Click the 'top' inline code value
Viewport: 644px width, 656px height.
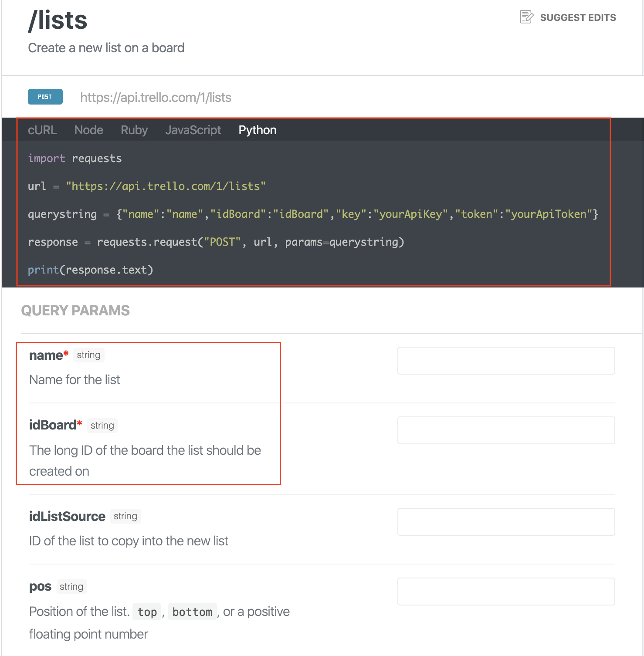pyautogui.click(x=147, y=612)
